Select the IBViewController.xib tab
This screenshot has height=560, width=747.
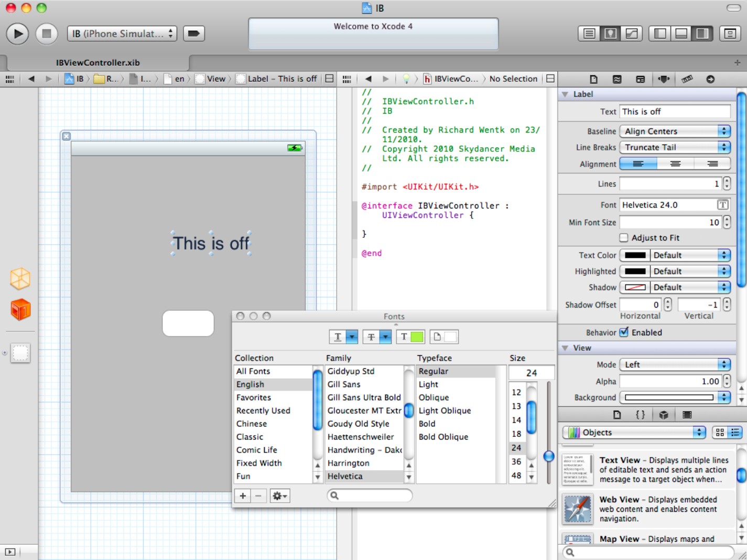(x=98, y=62)
